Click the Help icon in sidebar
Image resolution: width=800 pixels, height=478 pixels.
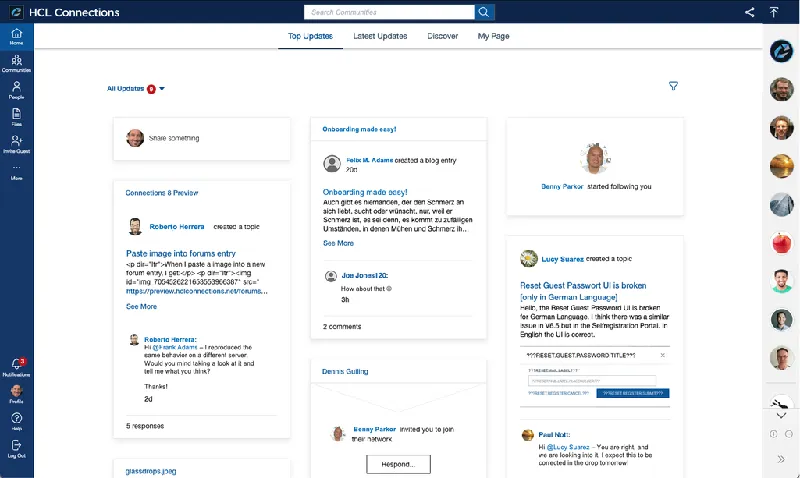[x=16, y=420]
